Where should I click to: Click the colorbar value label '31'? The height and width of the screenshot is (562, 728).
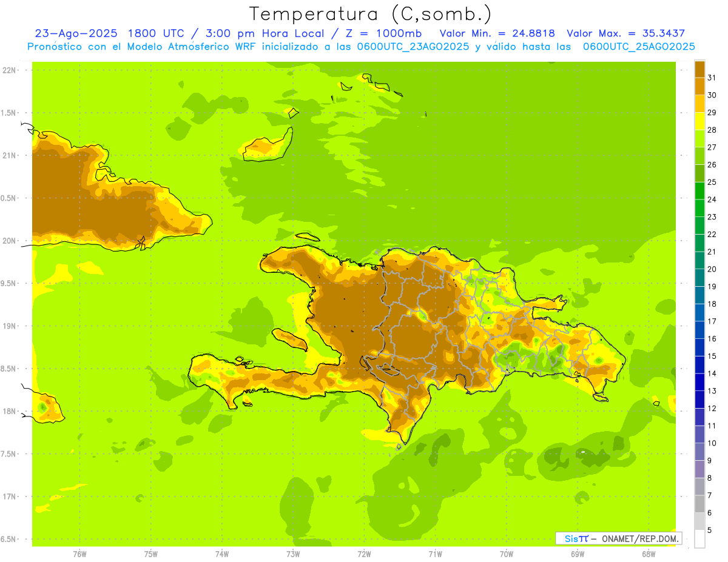click(x=712, y=78)
